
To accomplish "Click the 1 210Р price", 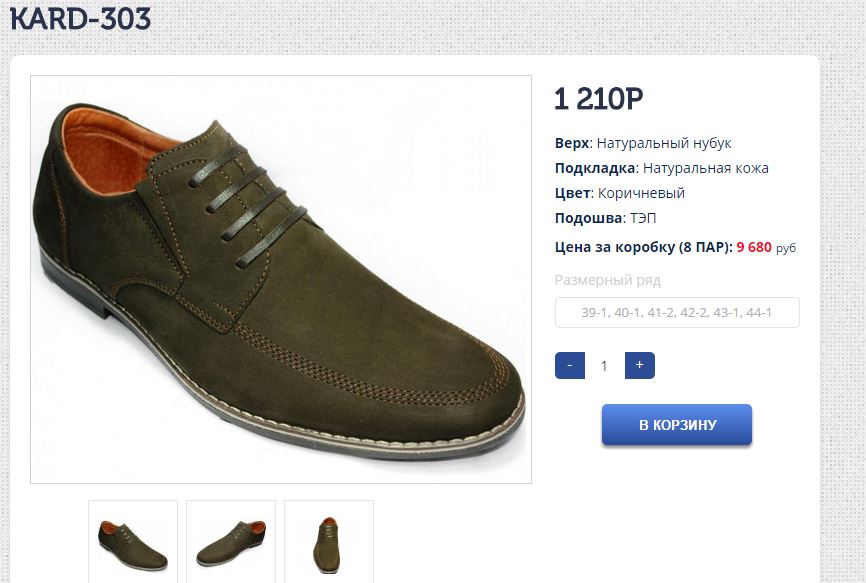I will 598,98.
